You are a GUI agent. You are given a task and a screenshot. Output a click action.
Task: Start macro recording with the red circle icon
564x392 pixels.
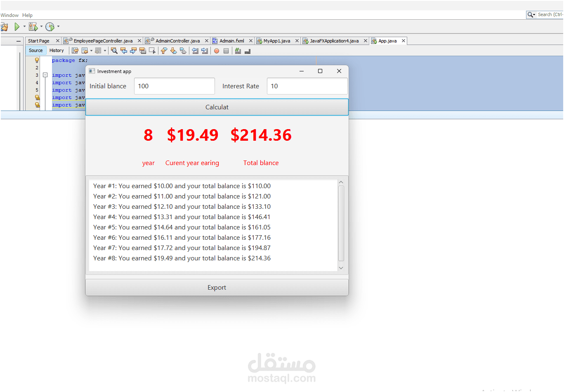217,51
